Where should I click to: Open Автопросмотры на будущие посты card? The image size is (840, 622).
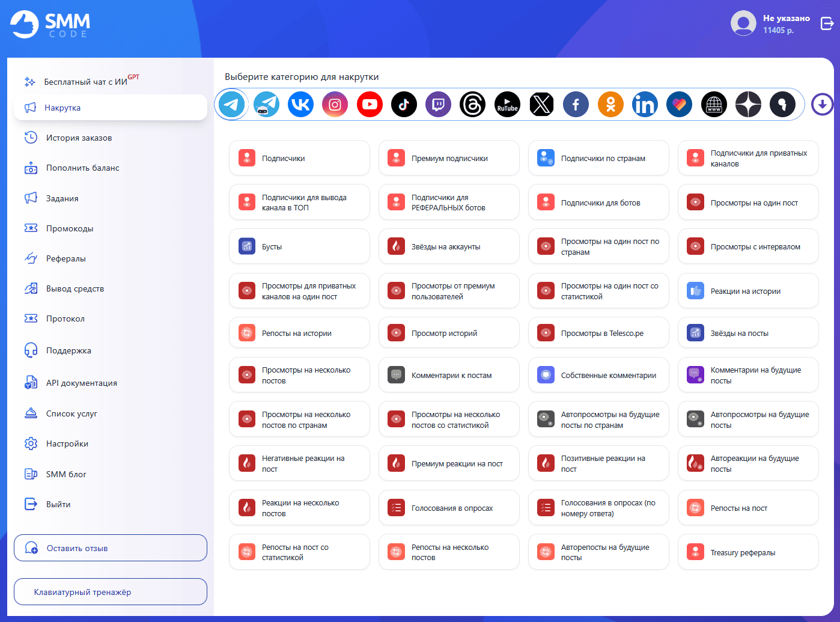click(748, 419)
